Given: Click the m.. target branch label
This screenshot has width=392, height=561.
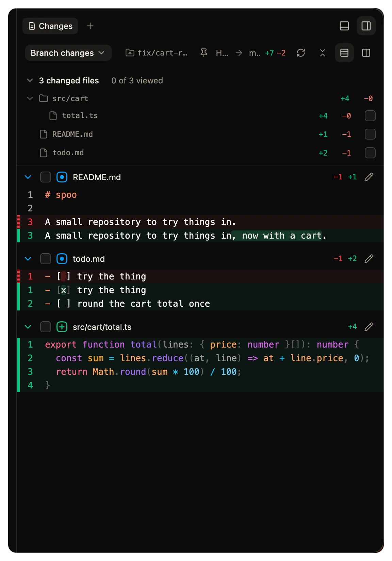Looking at the screenshot, I should (255, 53).
